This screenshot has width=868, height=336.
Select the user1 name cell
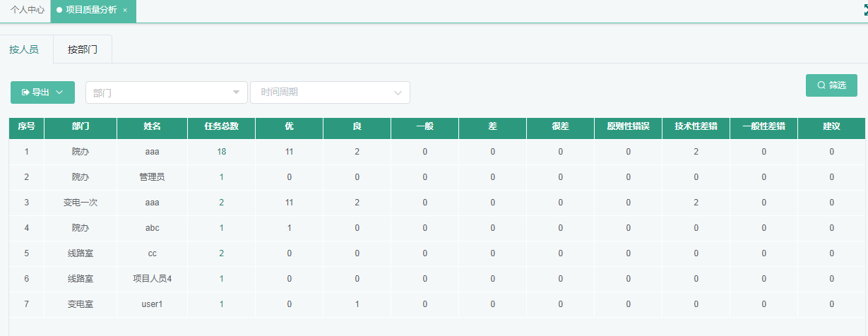tap(152, 304)
